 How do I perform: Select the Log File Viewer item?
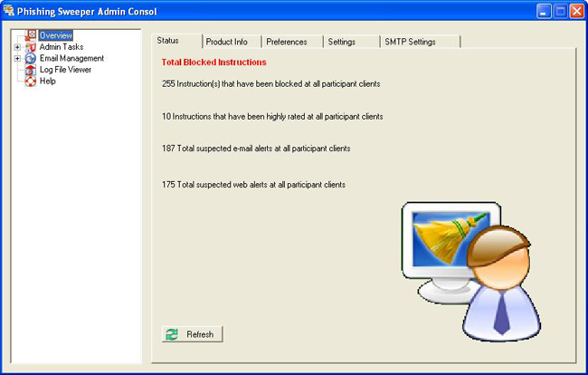point(65,70)
